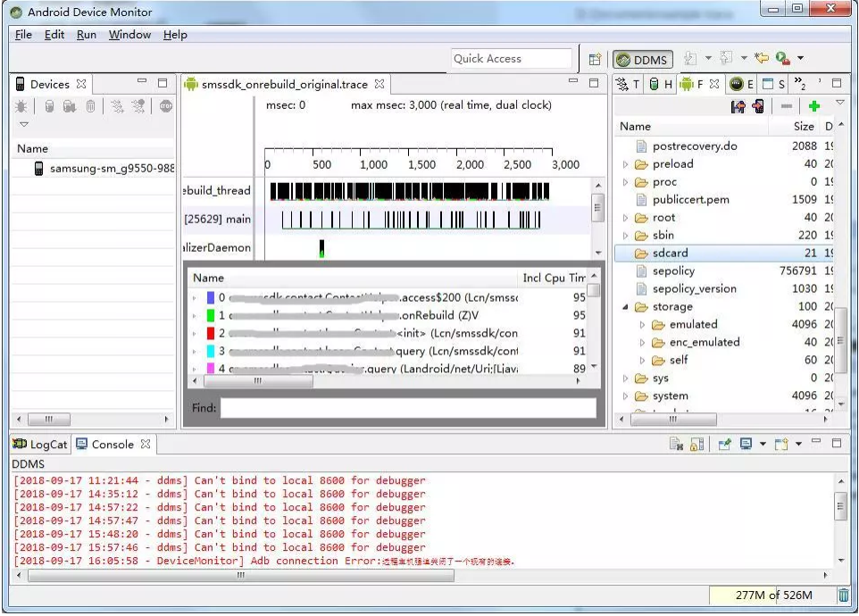The width and height of the screenshot is (859, 616).
Task: Click the garbage collector trash icon in status bar
Action: (844, 595)
